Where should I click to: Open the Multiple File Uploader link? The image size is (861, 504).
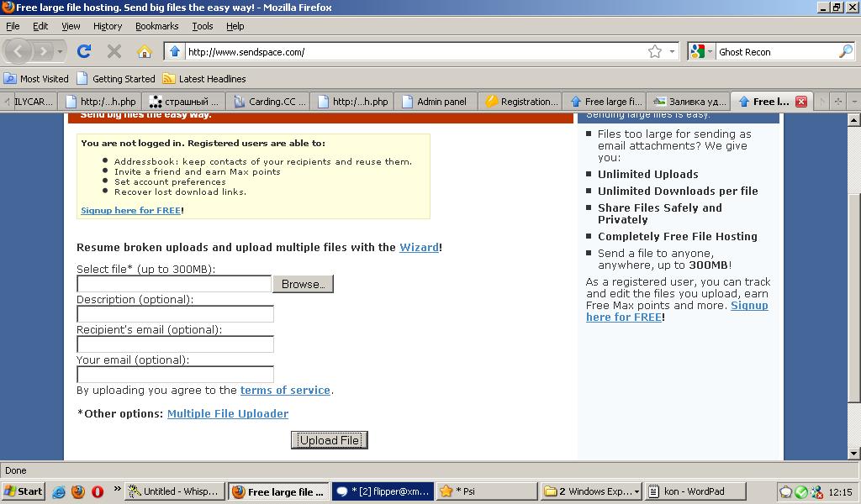(x=228, y=414)
